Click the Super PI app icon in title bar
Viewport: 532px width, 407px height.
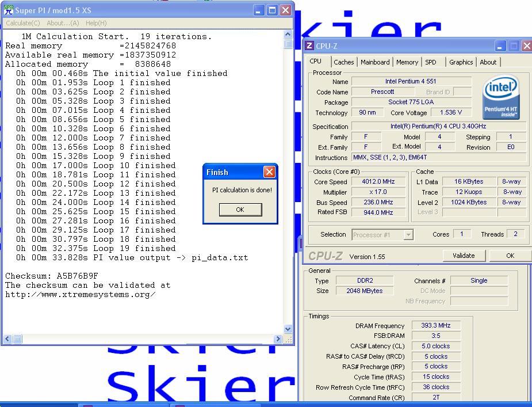click(9, 10)
